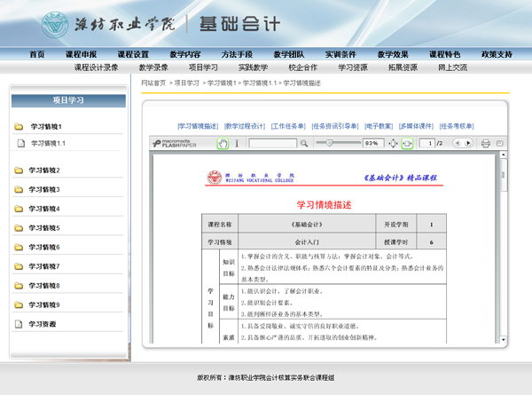Click 项目学习 in the breadcrumb trail
532x395 pixels.
[186, 83]
